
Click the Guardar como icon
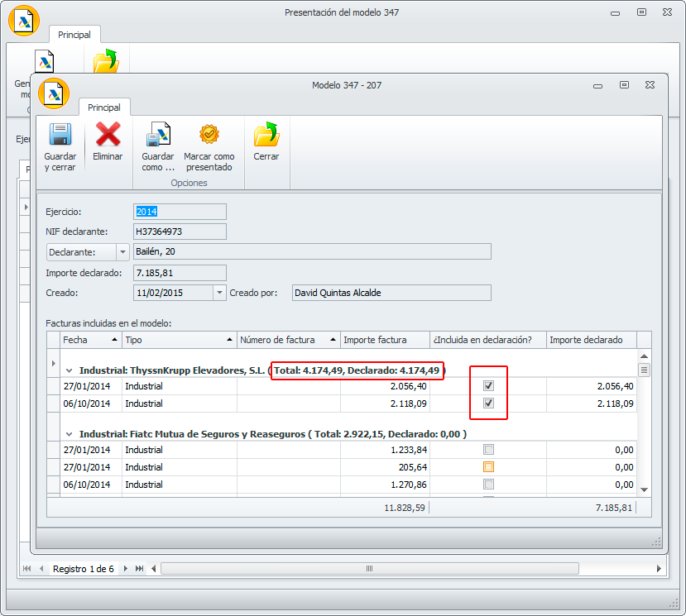tap(157, 134)
